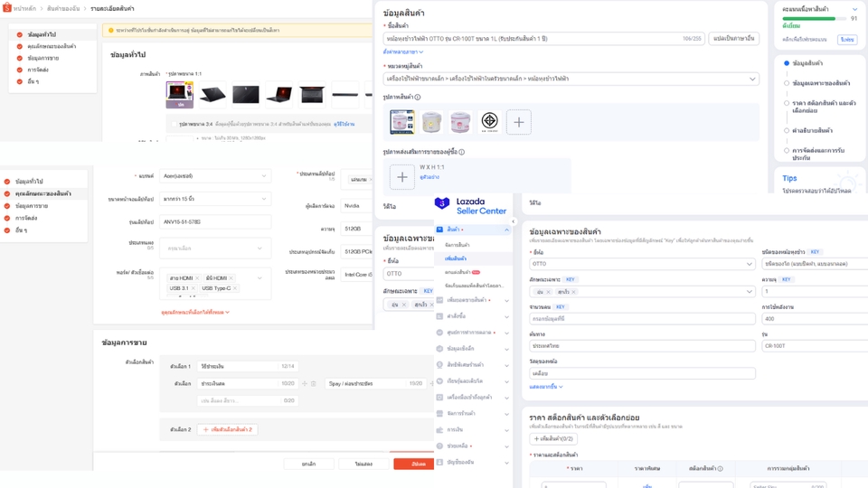Expand the red show-all-attributes link
Screen dimensions: 868x488
pyautogui.click(x=195, y=312)
